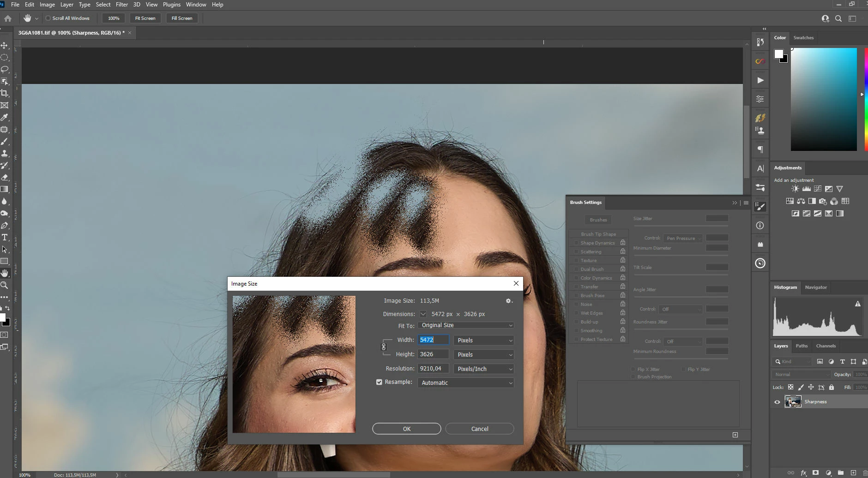Screen dimensions: 868x478
Task: Select the Object Selection tool
Action: coord(5,81)
